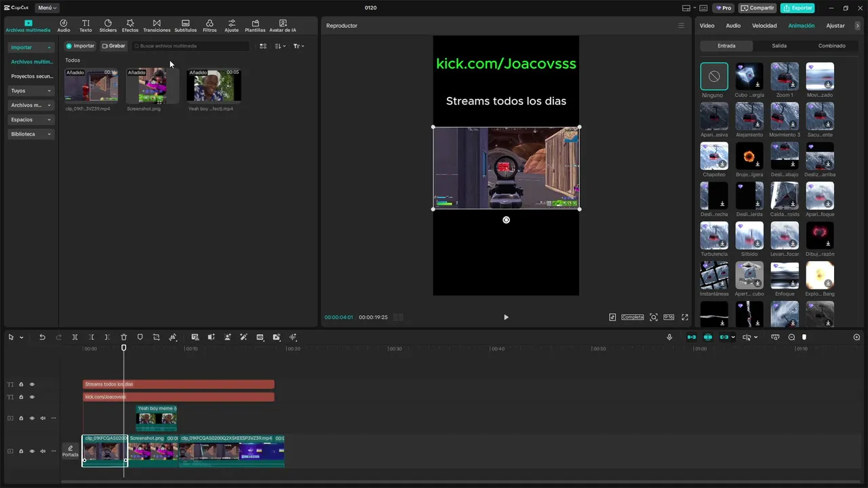Switch to the Velocidad tab
The height and width of the screenshot is (488, 868).
click(764, 26)
